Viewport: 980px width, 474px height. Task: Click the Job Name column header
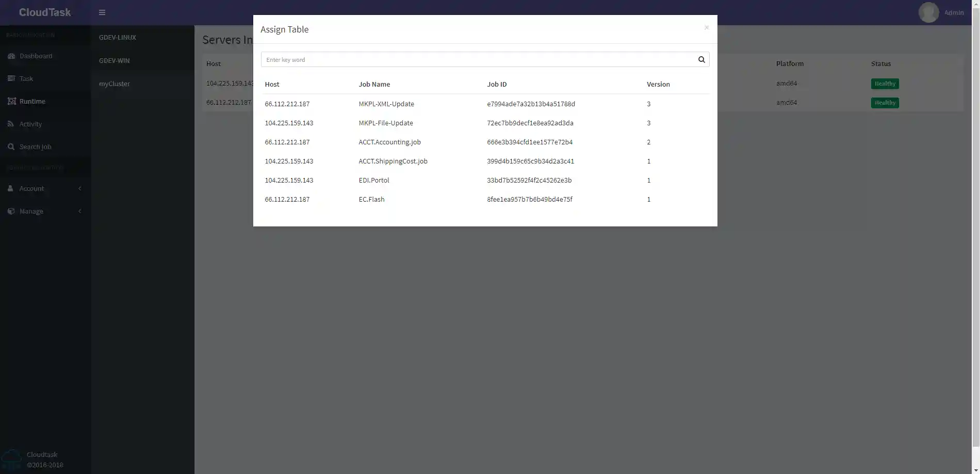[374, 84]
